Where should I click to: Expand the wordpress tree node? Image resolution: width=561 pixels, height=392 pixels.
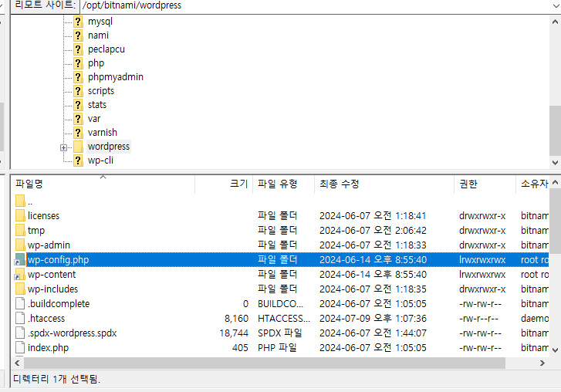pyautogui.click(x=64, y=147)
